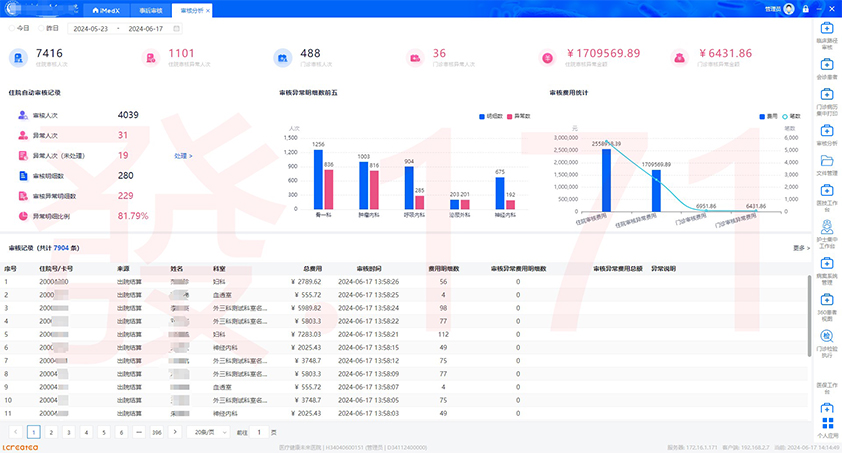Viewport: 842px width, 453px height.
Task: Click cell 2024-06-17 13:58:25 in row 2
Action: [368, 295]
